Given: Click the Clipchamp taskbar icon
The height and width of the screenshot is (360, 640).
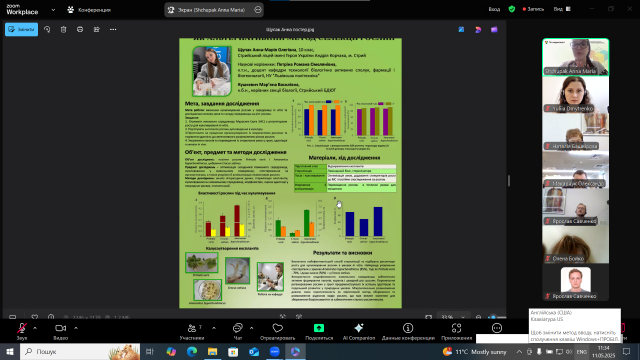Looking at the screenshot, I should (296, 351).
